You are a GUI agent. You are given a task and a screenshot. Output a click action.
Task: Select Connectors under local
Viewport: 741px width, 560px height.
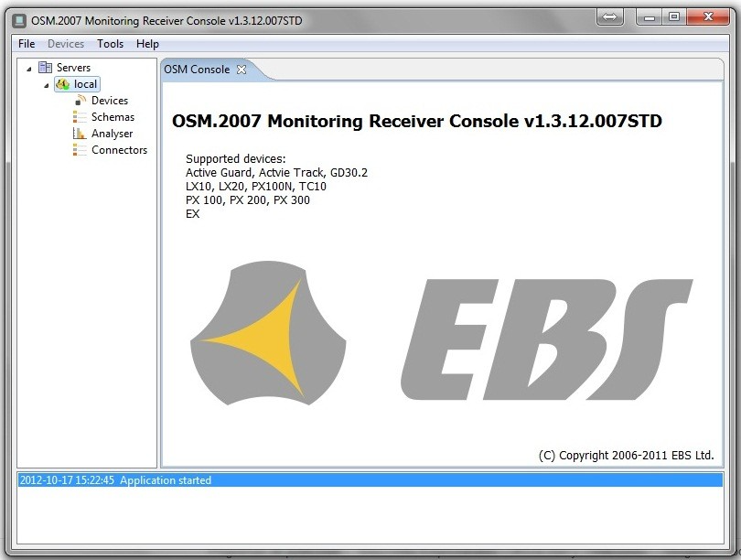pyautogui.click(x=119, y=150)
